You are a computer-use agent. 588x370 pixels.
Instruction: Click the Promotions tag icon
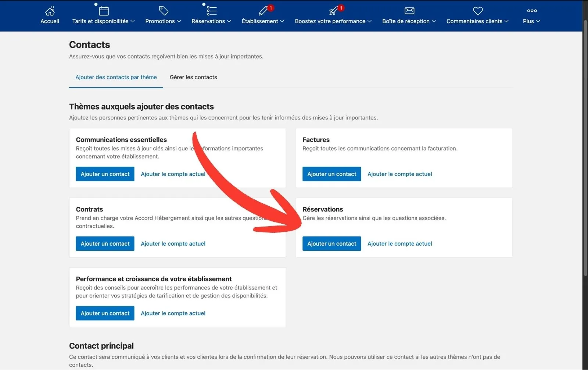pyautogui.click(x=163, y=11)
